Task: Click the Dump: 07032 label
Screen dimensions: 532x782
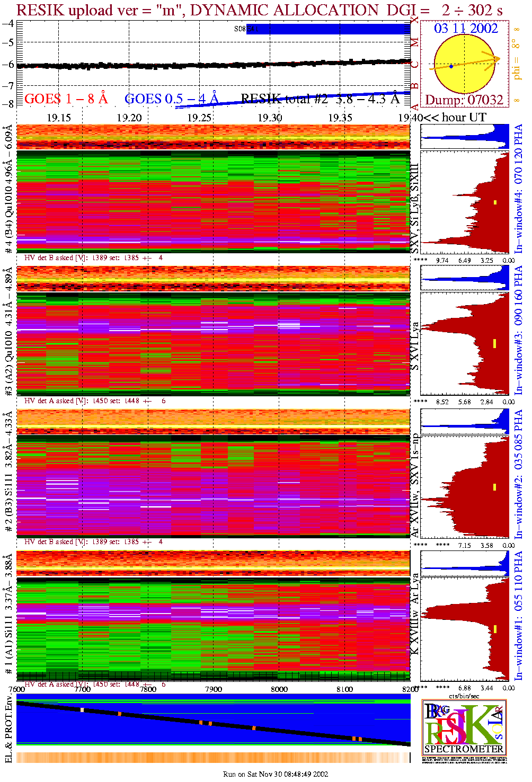Action: (464, 100)
